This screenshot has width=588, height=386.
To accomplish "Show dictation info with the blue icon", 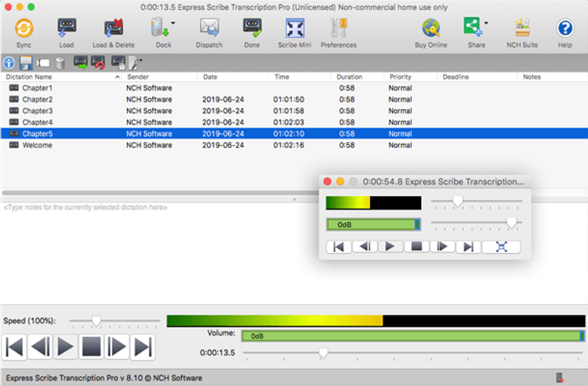I will point(8,63).
